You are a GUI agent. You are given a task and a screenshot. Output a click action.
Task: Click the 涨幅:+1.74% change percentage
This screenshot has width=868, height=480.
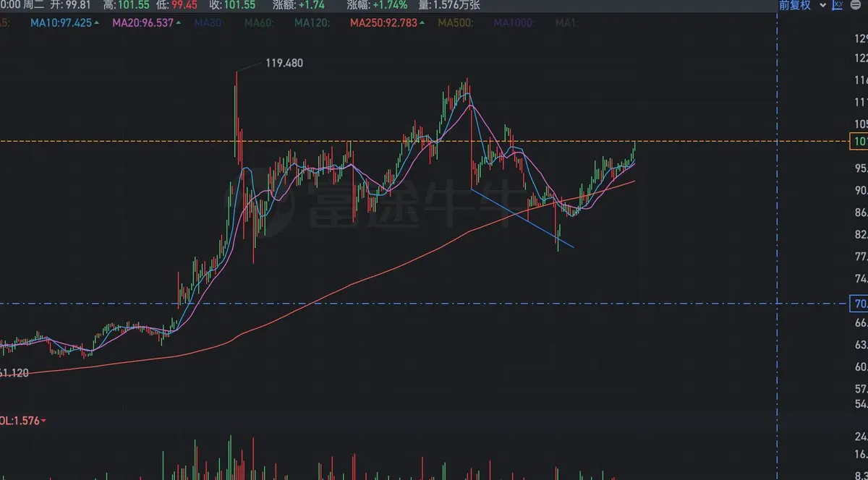click(377, 5)
